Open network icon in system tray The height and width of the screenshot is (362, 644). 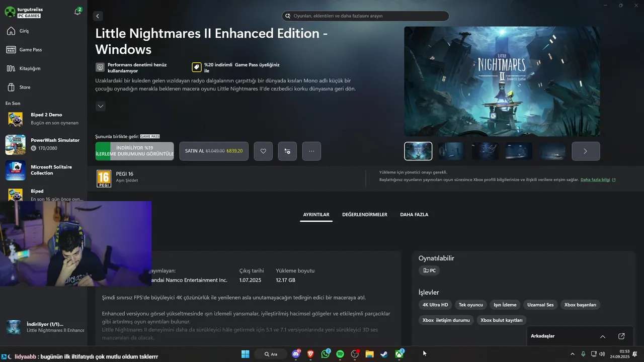[x=594, y=354]
